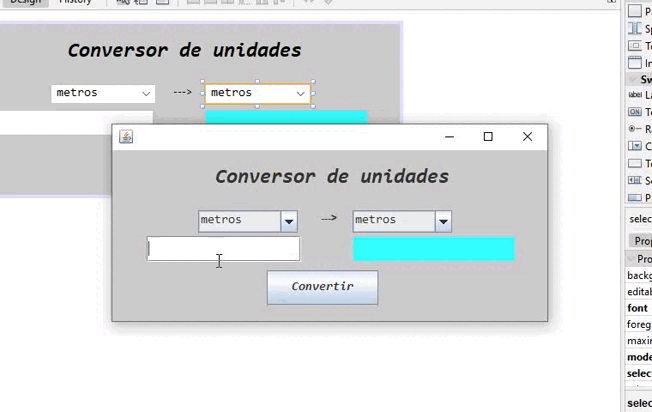Collapse the Properties group expander arrow
Image resolution: width=652 pixels, height=412 pixels.
(630, 259)
